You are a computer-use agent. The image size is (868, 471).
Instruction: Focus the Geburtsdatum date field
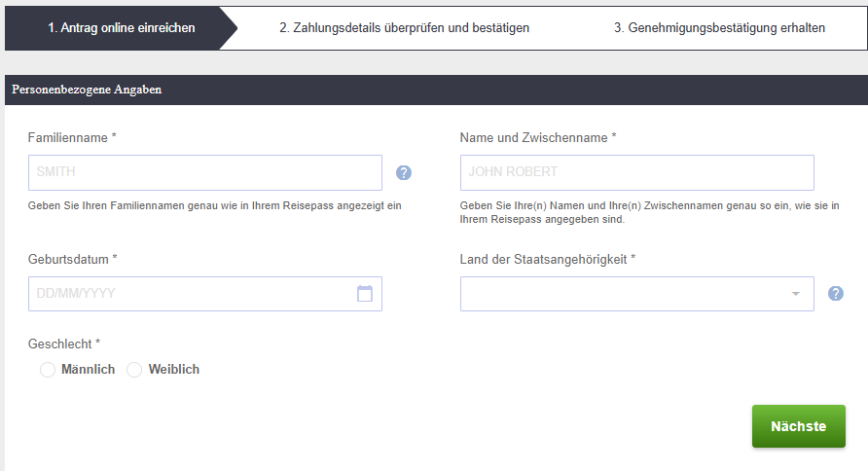pos(204,294)
